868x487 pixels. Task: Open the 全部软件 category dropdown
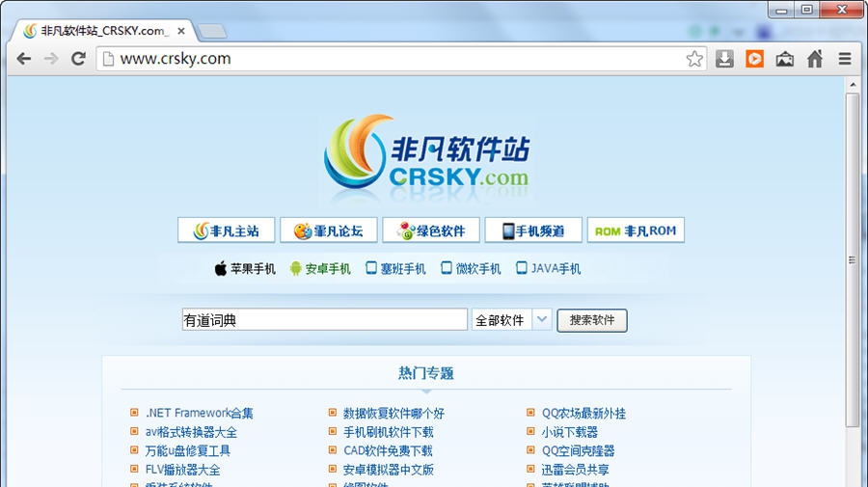click(x=511, y=320)
